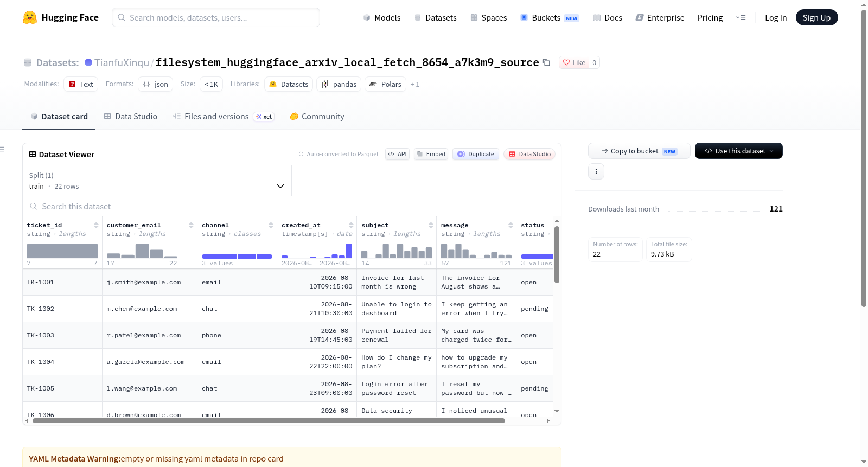
Task: Click the ticket_id lengths histogram bar
Action: [x=62, y=251]
